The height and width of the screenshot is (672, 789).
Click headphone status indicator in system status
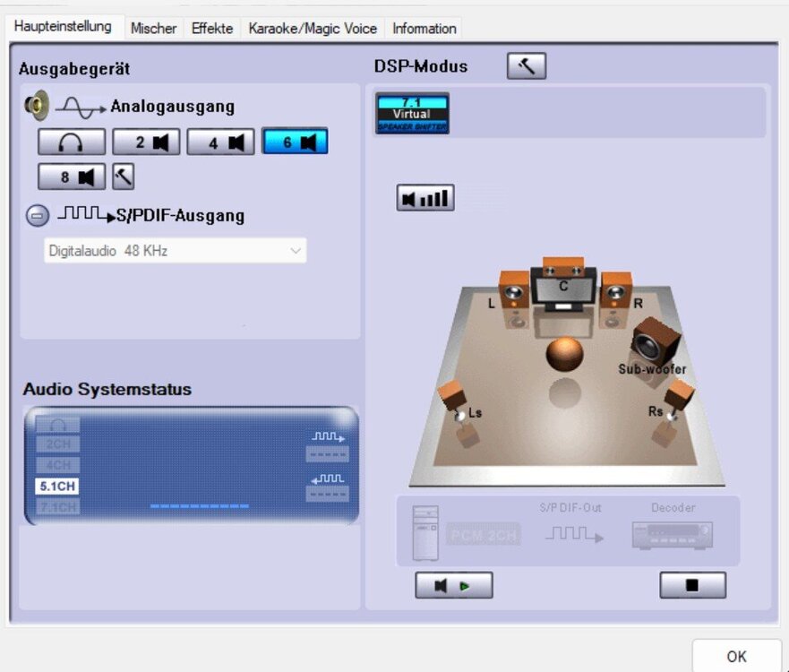56,425
